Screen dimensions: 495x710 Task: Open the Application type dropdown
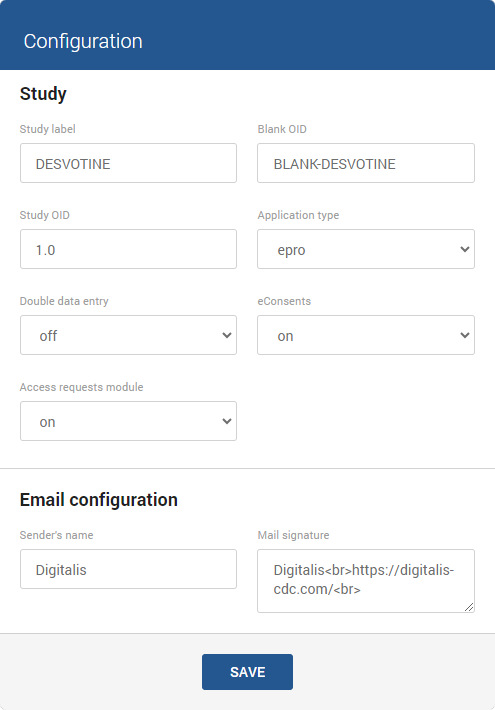click(x=366, y=249)
